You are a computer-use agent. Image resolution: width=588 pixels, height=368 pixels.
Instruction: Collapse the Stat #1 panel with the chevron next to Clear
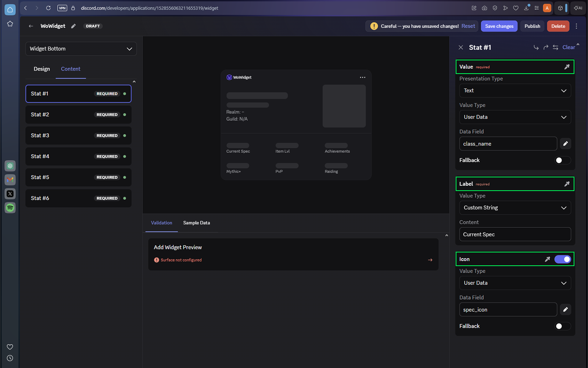click(x=578, y=45)
